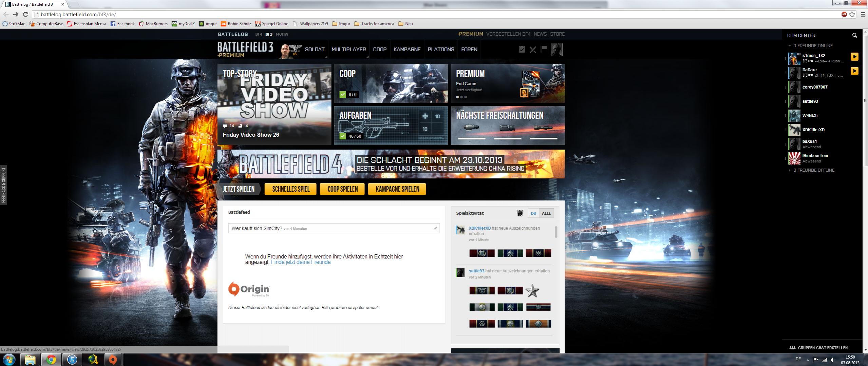Open the Store link in the top bar
The height and width of the screenshot is (366, 868).
click(557, 34)
